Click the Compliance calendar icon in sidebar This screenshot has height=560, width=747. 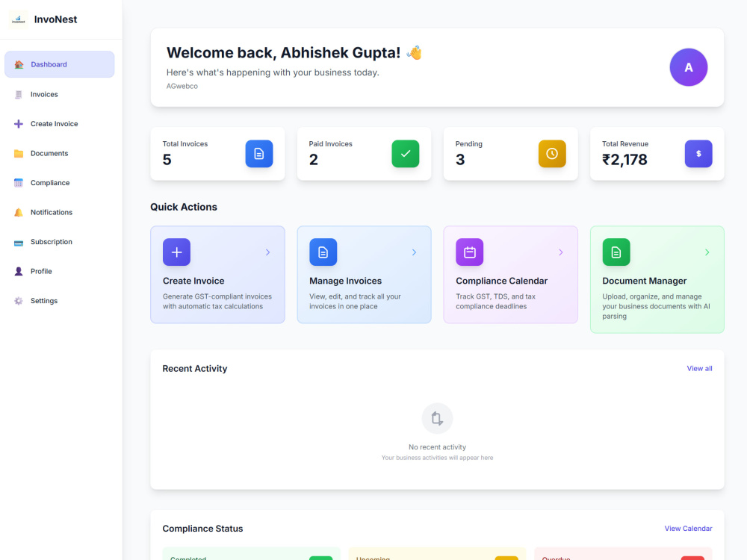pos(19,183)
